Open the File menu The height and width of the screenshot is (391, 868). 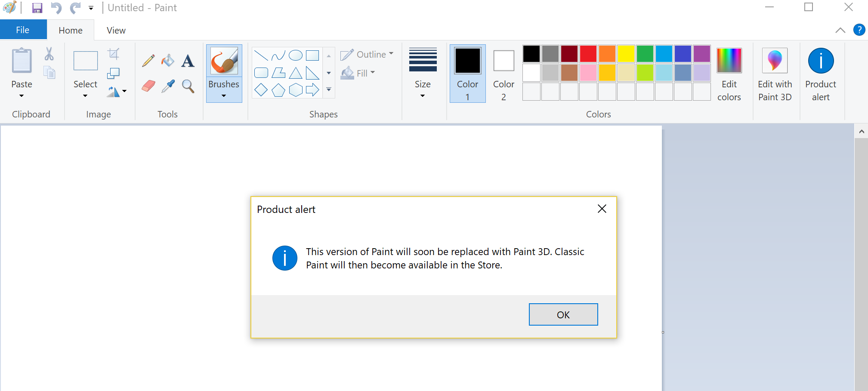tap(23, 30)
